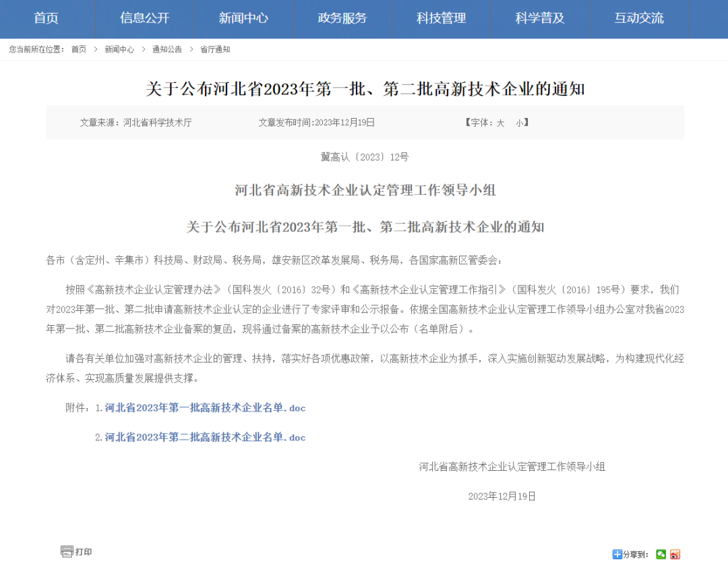Share the article to Weibo
Screen dimensions: 728x574
tap(675, 554)
